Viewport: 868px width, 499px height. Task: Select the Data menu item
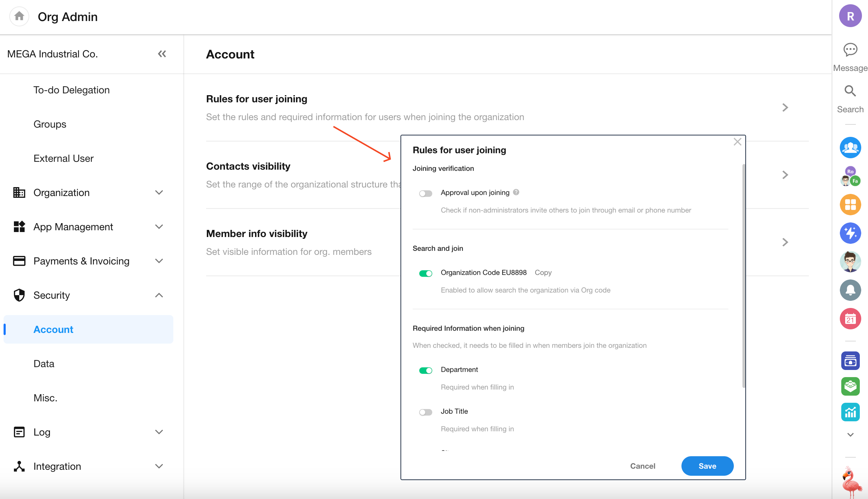[x=44, y=364]
